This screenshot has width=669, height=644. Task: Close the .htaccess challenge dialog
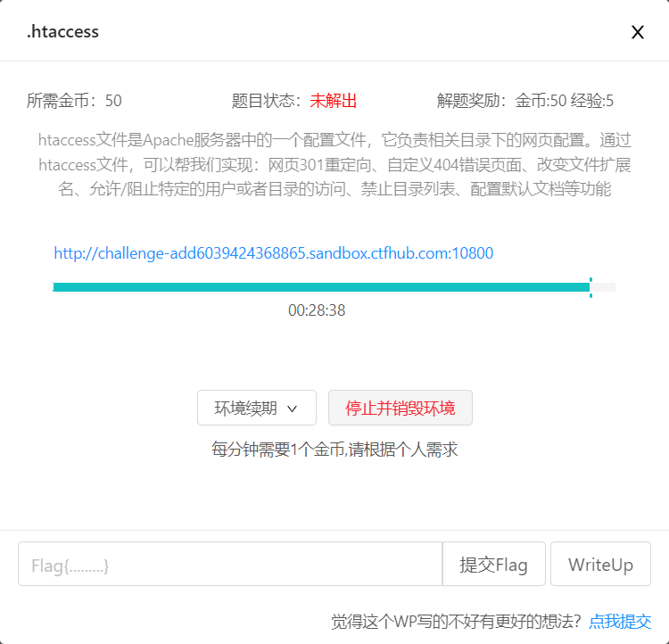(638, 32)
